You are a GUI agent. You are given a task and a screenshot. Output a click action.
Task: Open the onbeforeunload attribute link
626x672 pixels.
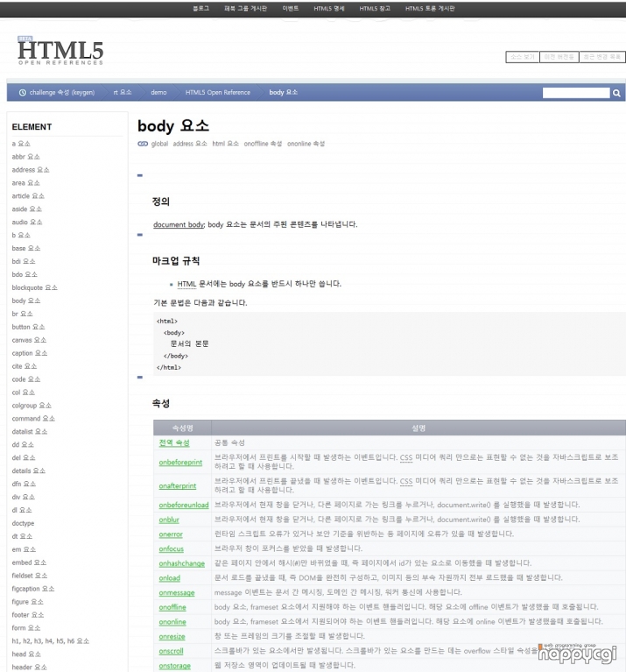(184, 506)
